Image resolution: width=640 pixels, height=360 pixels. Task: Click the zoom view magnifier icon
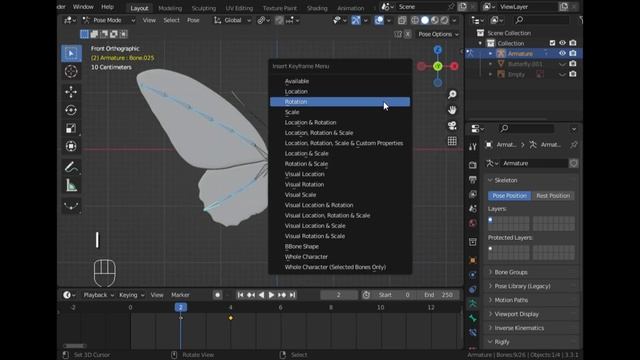(452, 95)
